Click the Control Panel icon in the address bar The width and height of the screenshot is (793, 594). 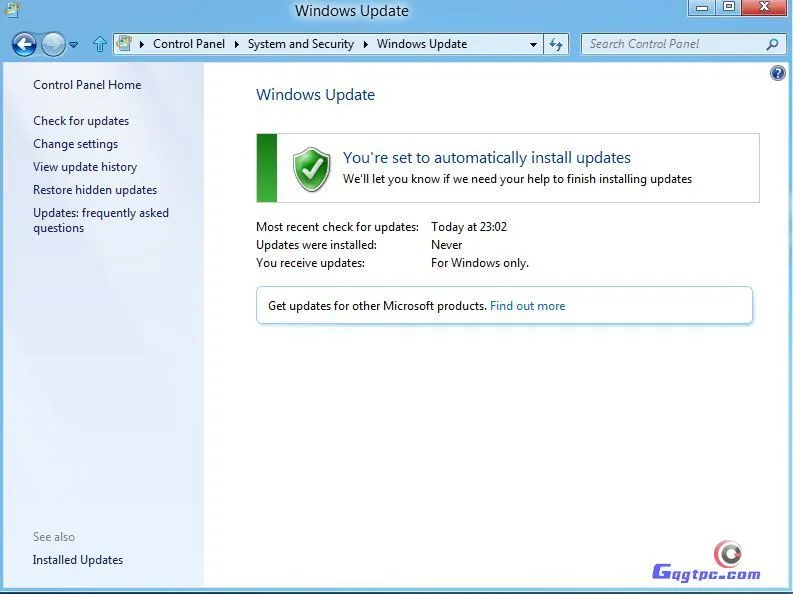point(125,44)
